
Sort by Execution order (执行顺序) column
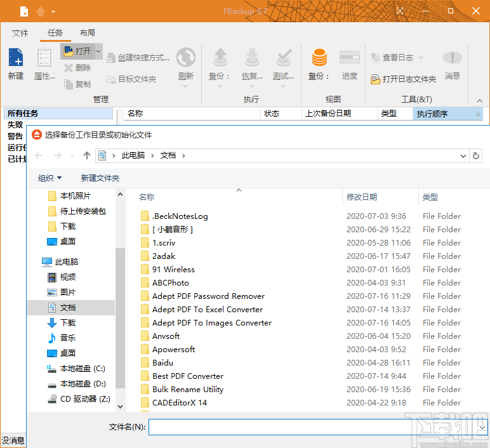[x=447, y=114]
